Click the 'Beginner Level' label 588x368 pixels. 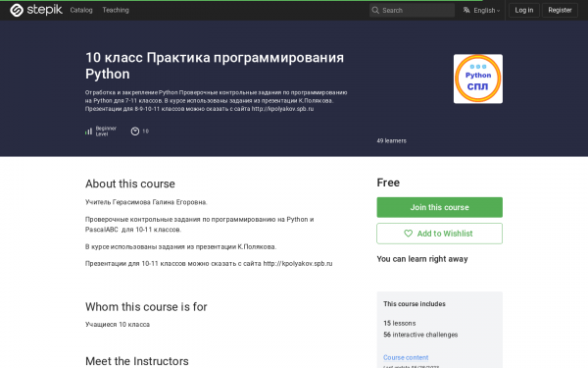pos(106,131)
